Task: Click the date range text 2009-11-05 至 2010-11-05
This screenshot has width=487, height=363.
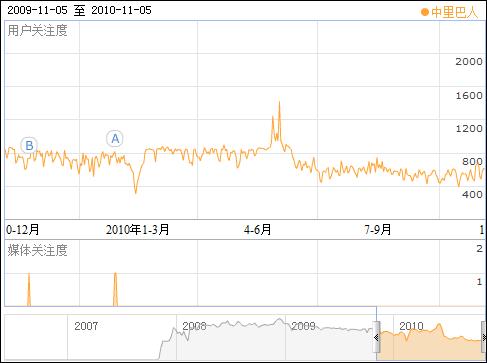Action: pyautogui.click(x=79, y=10)
